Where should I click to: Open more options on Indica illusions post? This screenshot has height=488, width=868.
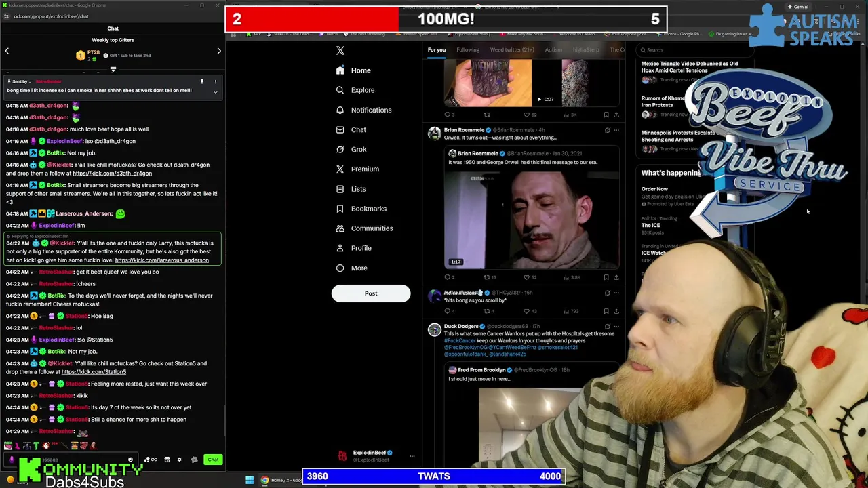point(616,293)
